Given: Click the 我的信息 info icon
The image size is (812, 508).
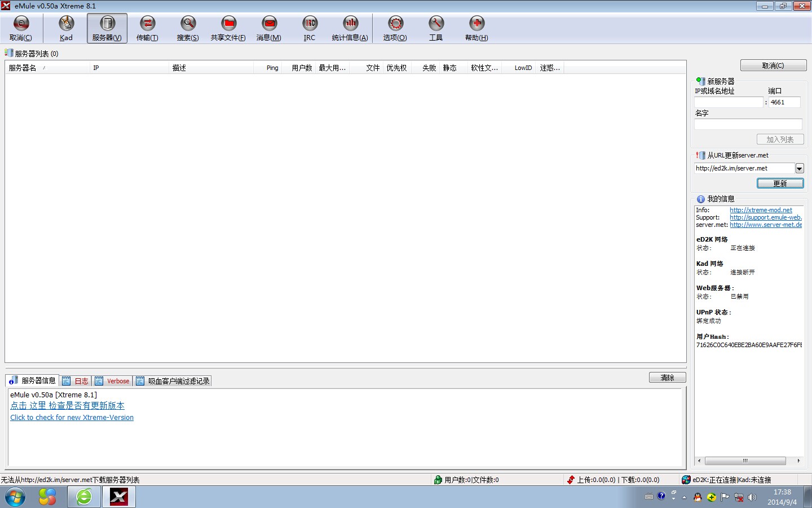Looking at the screenshot, I should pyautogui.click(x=700, y=199).
